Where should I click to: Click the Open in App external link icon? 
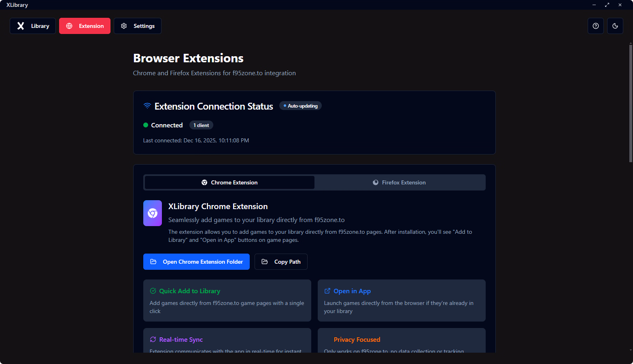[327, 291]
